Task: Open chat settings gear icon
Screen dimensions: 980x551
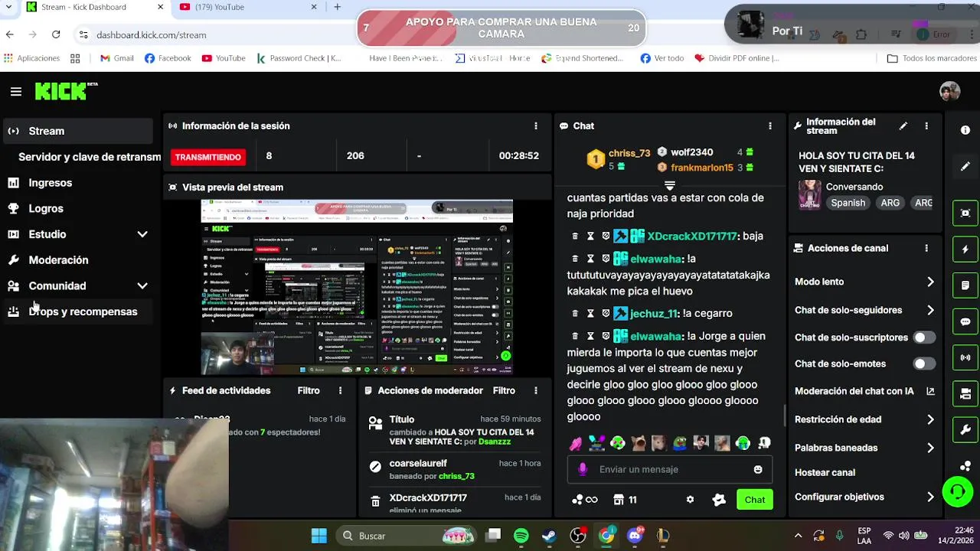Action: tap(690, 500)
